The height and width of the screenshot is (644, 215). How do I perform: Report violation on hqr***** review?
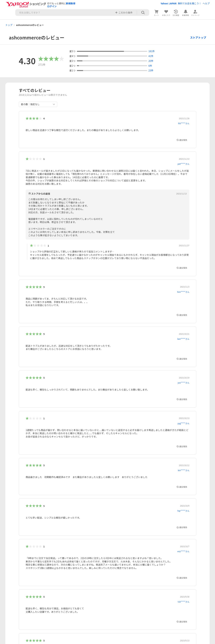182,527
